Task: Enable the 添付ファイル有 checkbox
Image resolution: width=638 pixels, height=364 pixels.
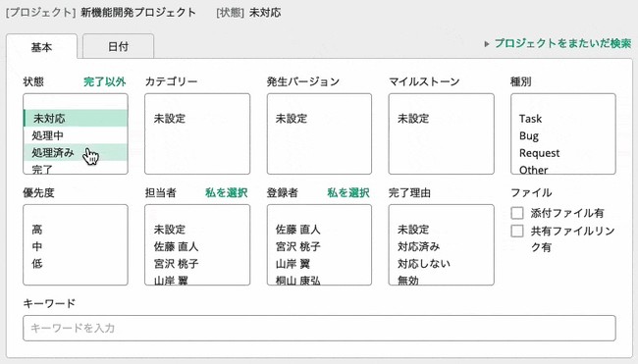Action: point(517,213)
